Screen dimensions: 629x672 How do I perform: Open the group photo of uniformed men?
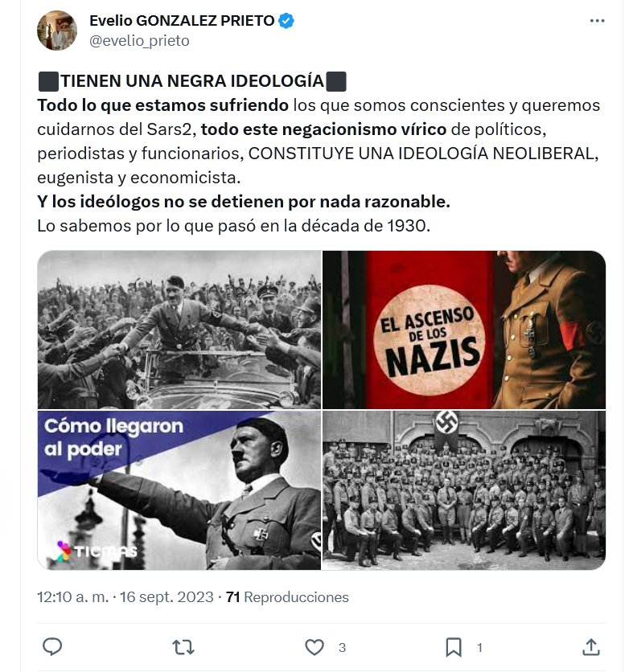pos(464,490)
